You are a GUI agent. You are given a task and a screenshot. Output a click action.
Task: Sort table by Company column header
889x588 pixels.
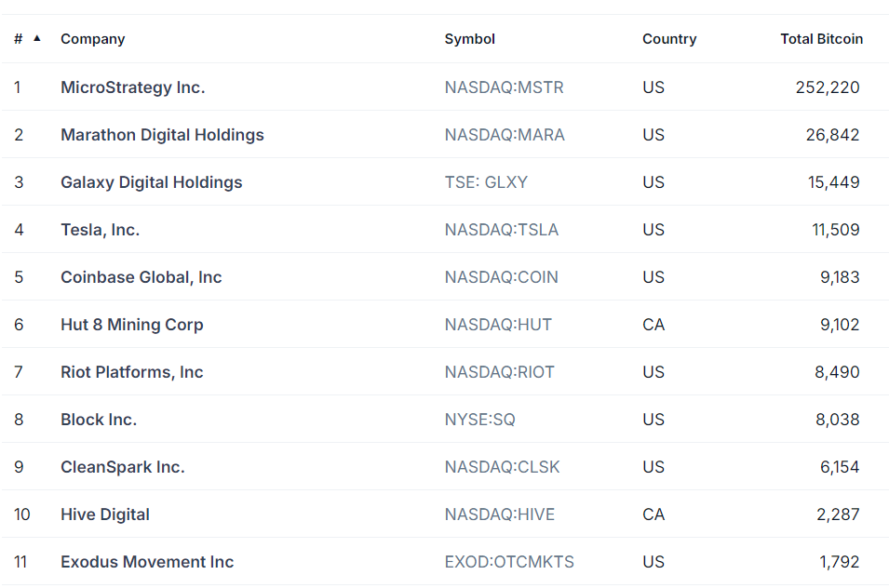point(93,39)
